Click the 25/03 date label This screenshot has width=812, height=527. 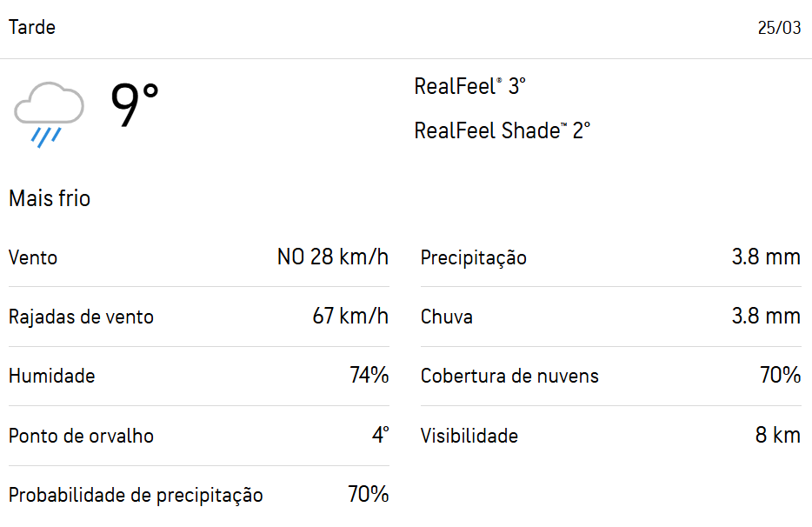point(779,28)
